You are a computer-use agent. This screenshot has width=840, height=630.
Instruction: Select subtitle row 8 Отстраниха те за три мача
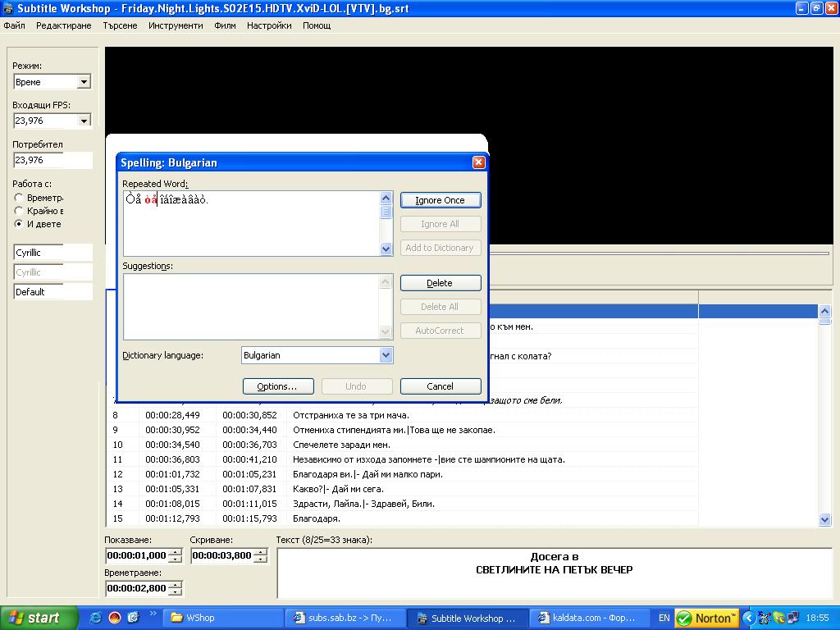click(403, 415)
